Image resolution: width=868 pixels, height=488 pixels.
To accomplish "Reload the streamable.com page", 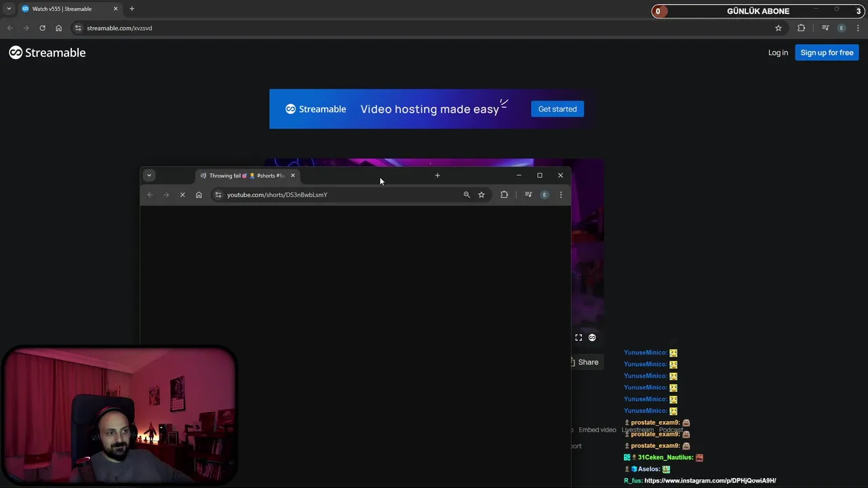I will 42,28.
